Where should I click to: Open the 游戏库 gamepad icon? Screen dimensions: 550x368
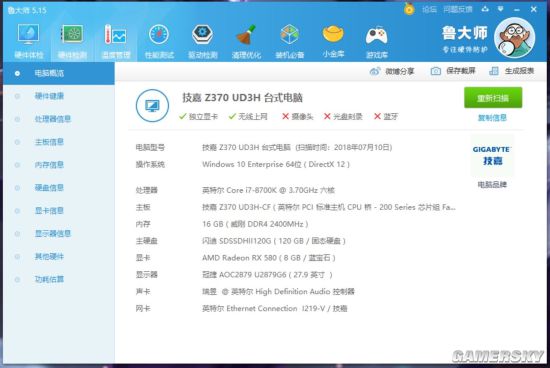(377, 41)
